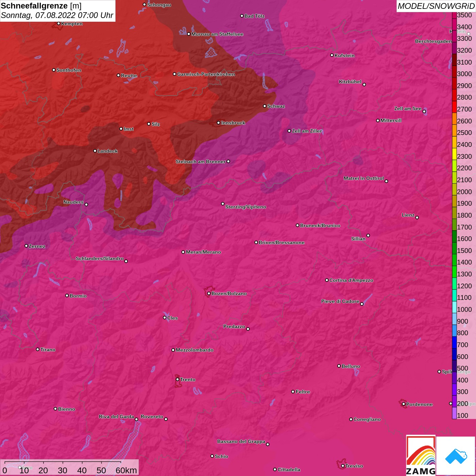Image resolution: width=476 pixels, height=476 pixels.
Task: Click the Rovereto label
Action: (152, 417)
